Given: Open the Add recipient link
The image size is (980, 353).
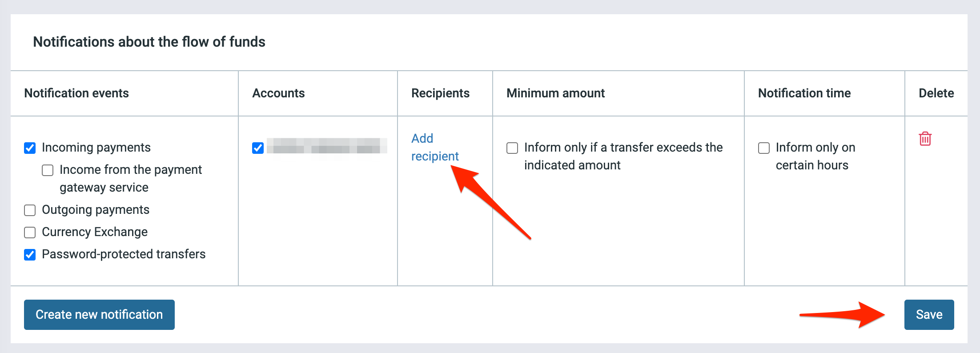Looking at the screenshot, I should point(434,147).
